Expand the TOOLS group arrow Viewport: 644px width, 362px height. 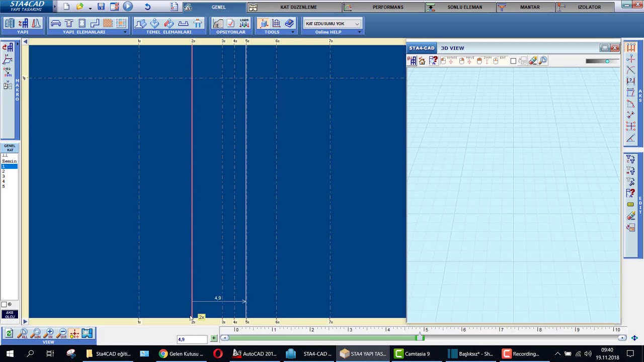[292, 32]
